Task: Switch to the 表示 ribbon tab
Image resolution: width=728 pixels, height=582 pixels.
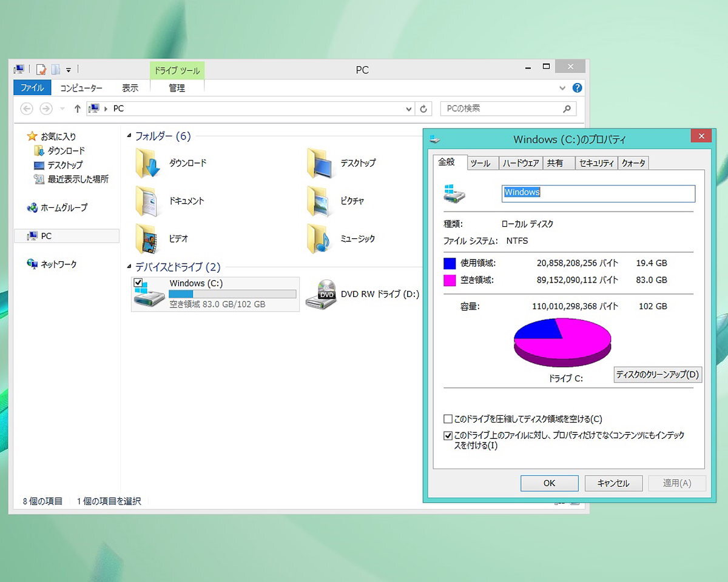Action: click(x=130, y=88)
